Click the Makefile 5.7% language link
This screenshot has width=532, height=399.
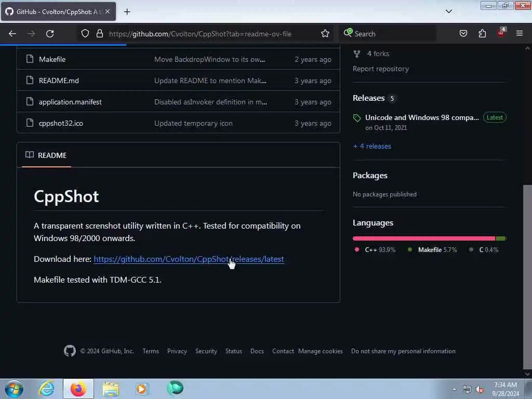pos(432,250)
